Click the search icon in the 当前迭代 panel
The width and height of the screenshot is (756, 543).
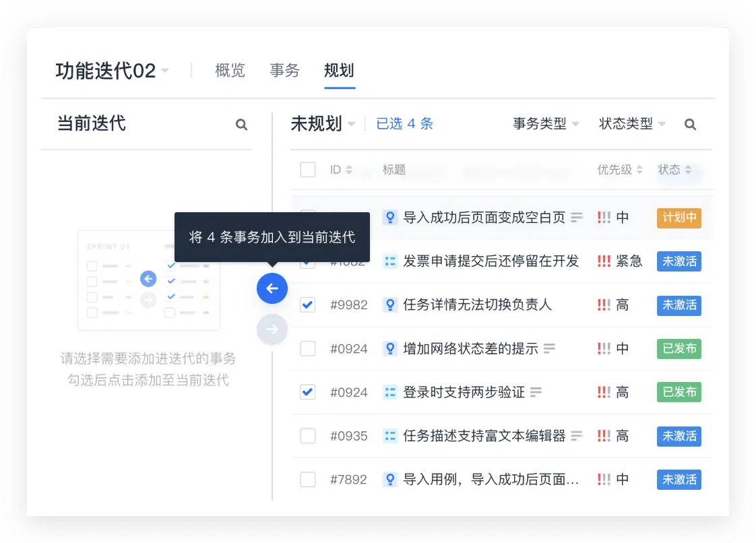coord(241,125)
